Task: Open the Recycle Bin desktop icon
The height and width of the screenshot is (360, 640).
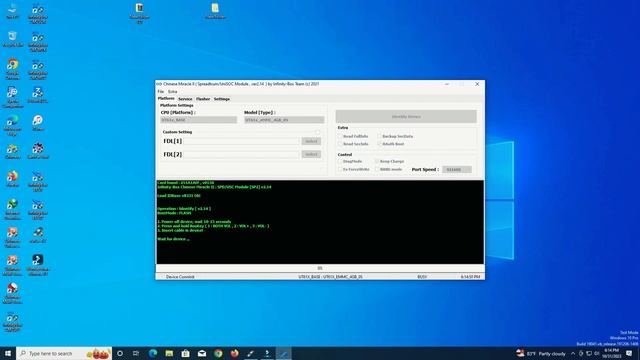Action: click(x=12, y=39)
